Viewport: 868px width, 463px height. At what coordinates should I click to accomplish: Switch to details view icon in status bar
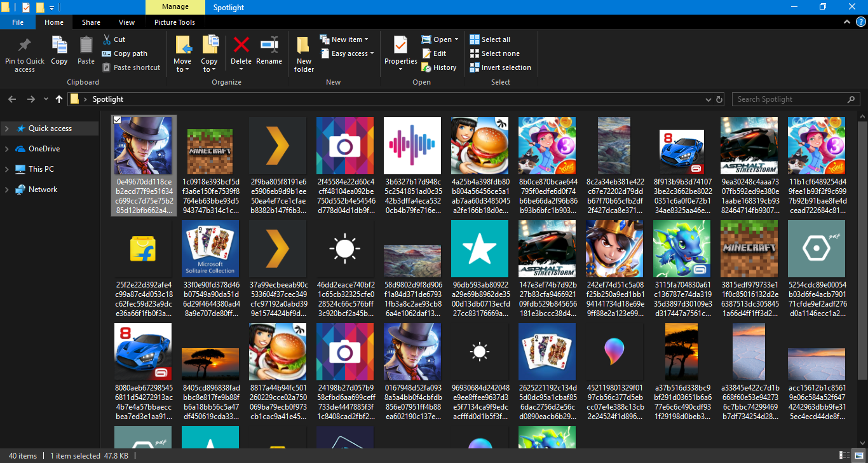pos(844,455)
